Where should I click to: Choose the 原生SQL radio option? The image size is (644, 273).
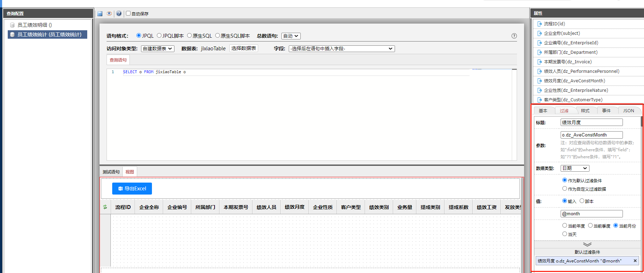[189, 36]
